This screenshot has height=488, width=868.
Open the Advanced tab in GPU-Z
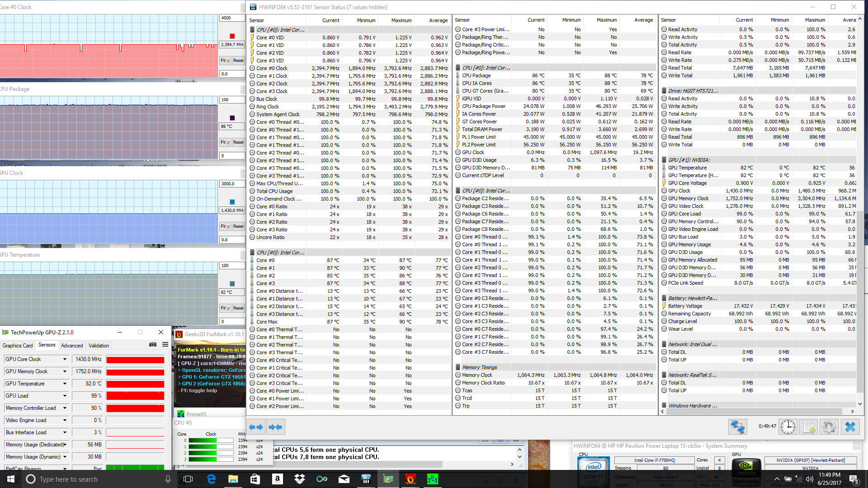72,345
